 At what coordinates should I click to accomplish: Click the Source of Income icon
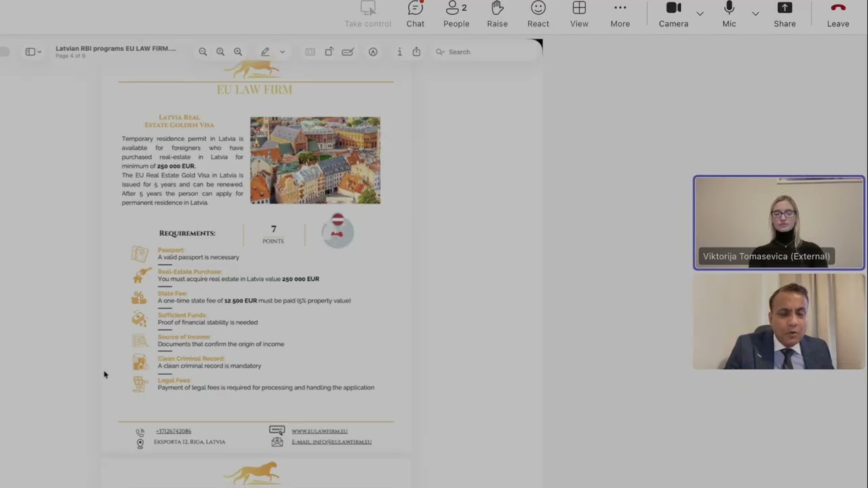[x=140, y=340]
